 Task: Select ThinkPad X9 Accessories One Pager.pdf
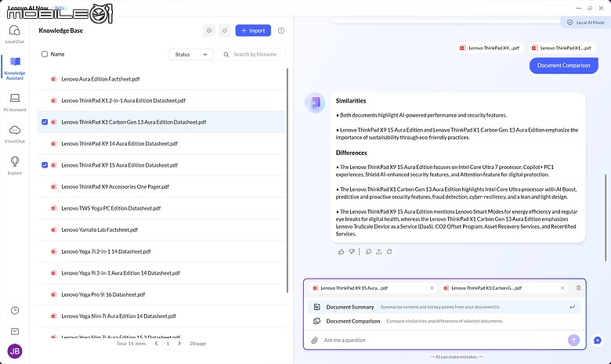[161, 187]
